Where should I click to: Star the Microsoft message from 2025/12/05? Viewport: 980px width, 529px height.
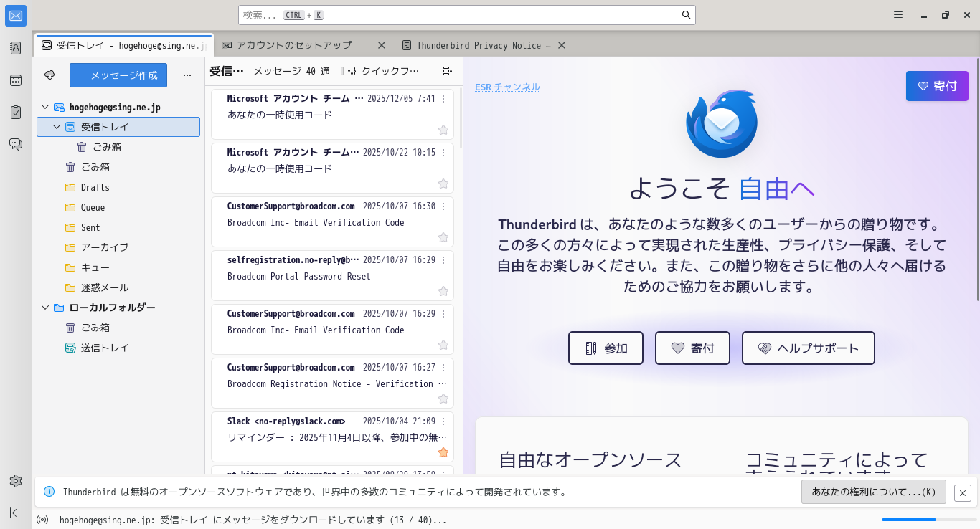(x=443, y=130)
